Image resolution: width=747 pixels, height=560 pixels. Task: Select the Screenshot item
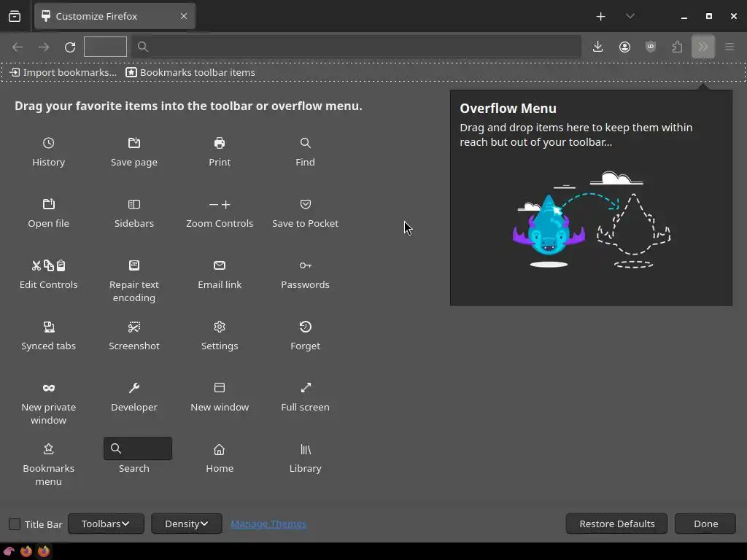pyautogui.click(x=134, y=336)
